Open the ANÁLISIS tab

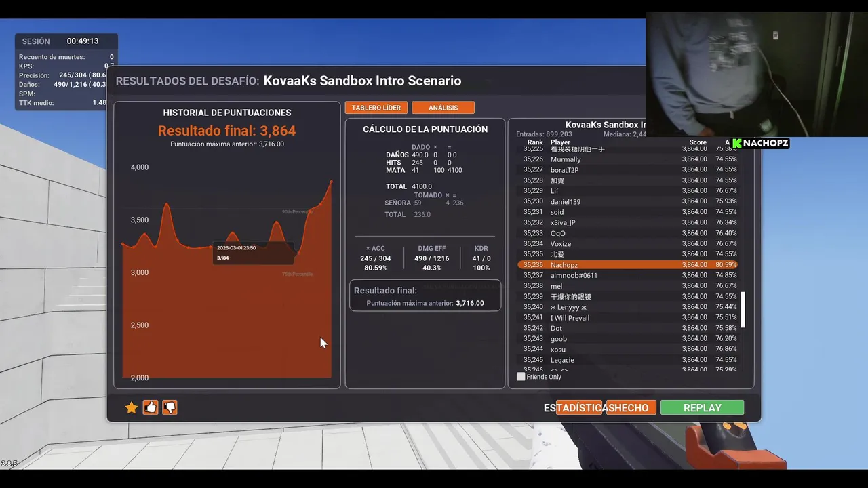pos(443,108)
